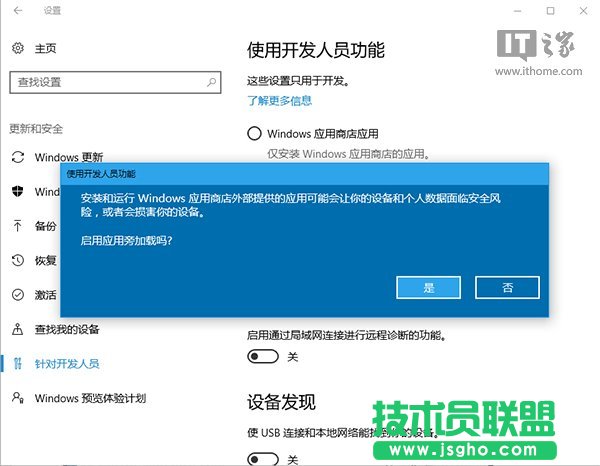Select the Windows Defender shield icon
The width and height of the screenshot is (600, 466).
(18, 191)
